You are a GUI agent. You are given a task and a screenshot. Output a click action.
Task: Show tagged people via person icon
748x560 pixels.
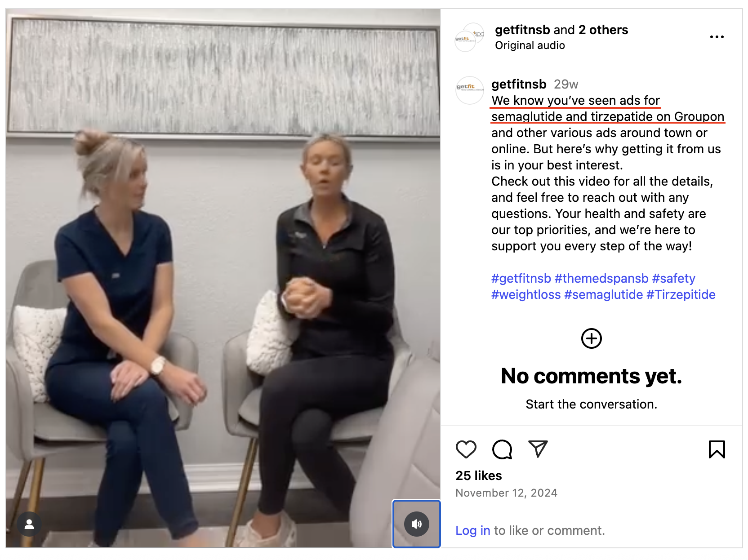29,524
